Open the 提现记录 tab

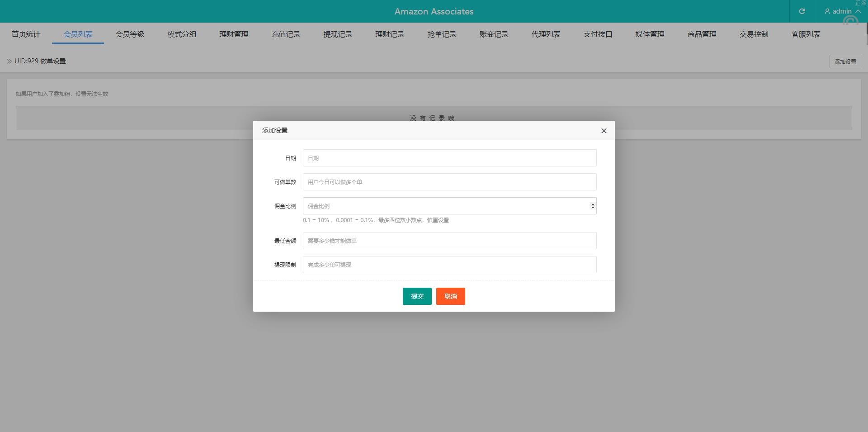tap(338, 34)
